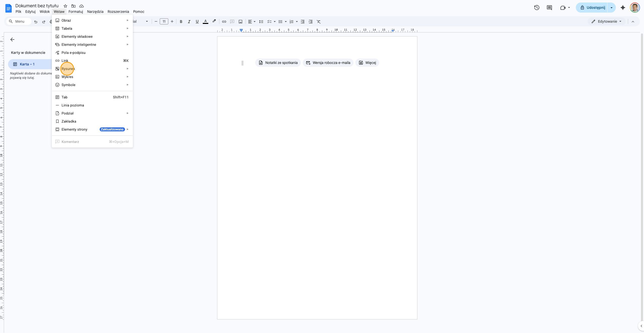Click the Notatki ze spotkania chip
The height and width of the screenshot is (333, 644).
[278, 63]
